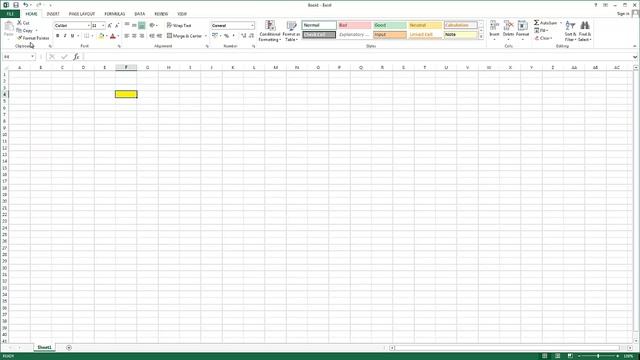
Task: Click the Sign in link
Action: (623, 14)
